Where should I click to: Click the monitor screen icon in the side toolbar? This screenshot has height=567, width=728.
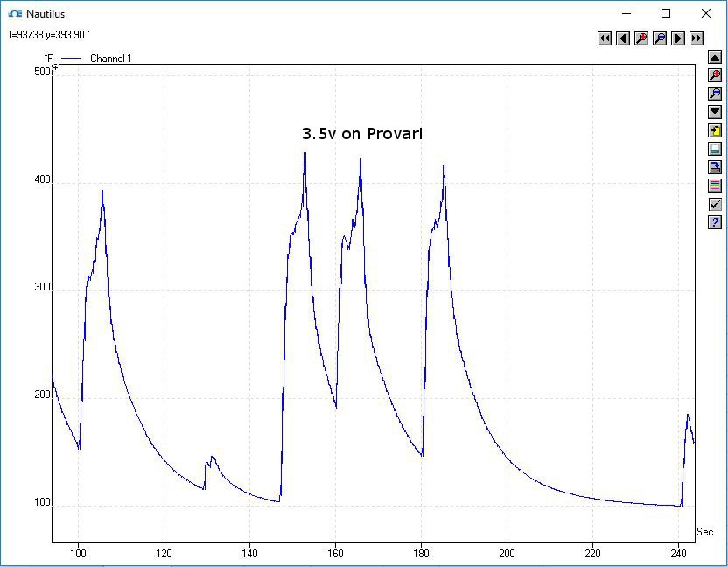(715, 149)
